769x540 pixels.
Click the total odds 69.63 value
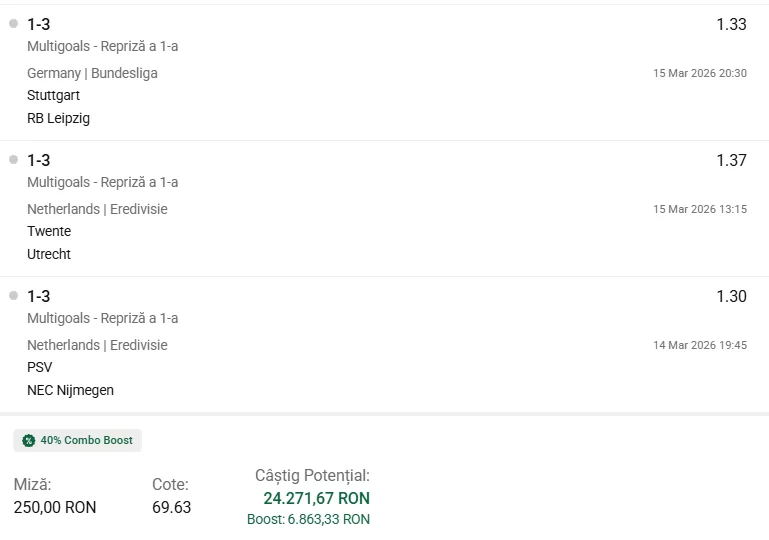coord(171,507)
